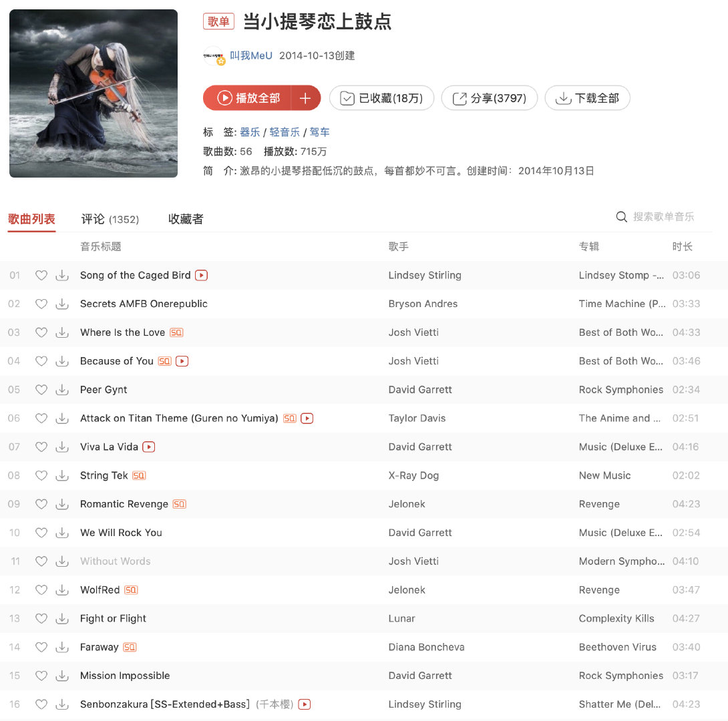This screenshot has width=728, height=721.
Task: Download the track Secrets AMFB Onerepublic
Action: [x=61, y=304]
